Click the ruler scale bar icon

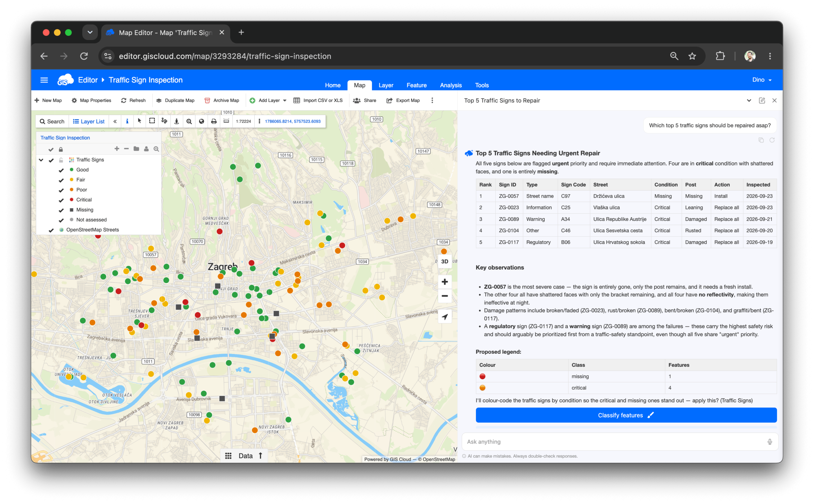226,121
